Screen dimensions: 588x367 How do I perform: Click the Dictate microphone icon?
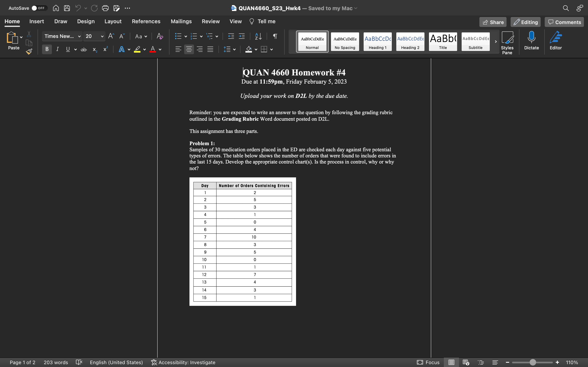coord(531,40)
